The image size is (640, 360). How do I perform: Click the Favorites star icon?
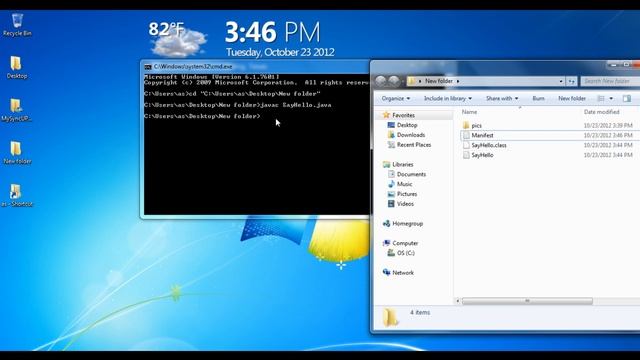click(386, 115)
